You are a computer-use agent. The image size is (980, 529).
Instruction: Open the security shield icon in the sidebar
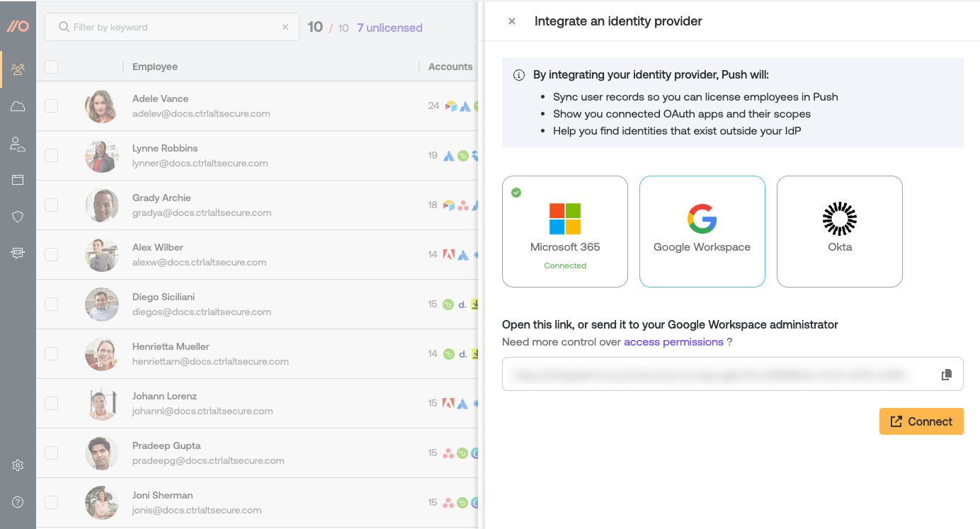pyautogui.click(x=18, y=217)
